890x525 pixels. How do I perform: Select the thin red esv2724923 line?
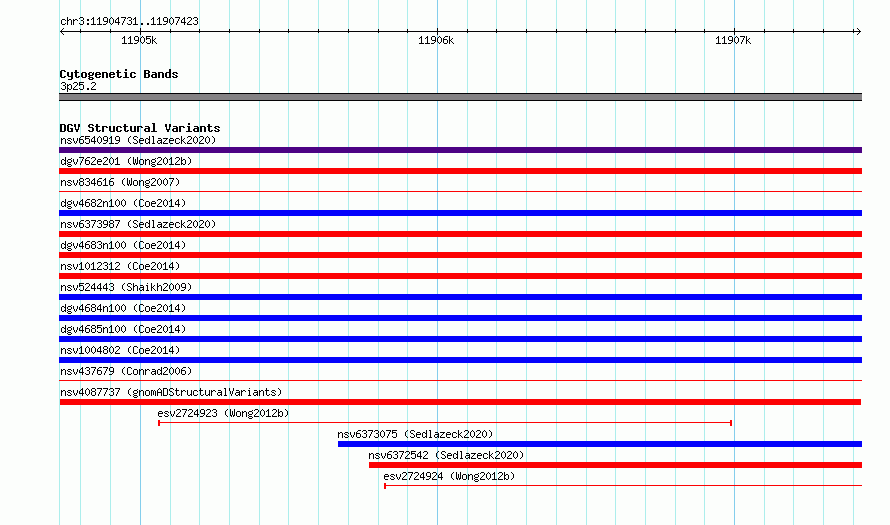pos(445,423)
